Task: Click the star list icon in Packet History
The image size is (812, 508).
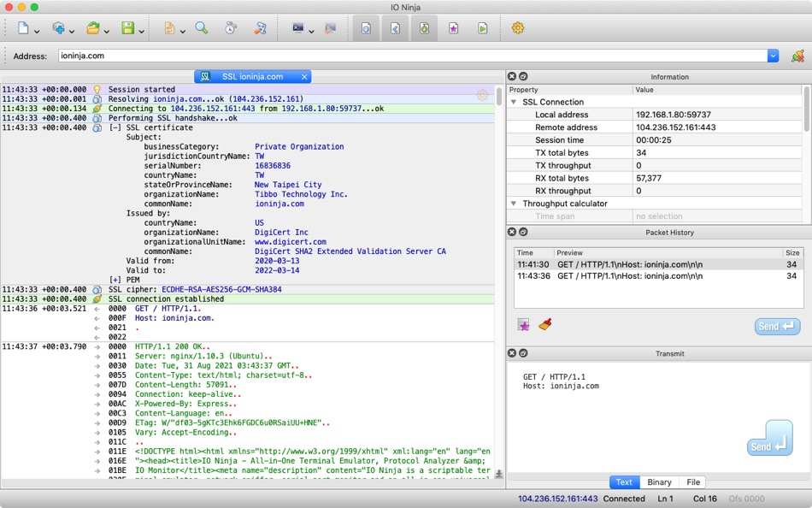Action: click(524, 325)
